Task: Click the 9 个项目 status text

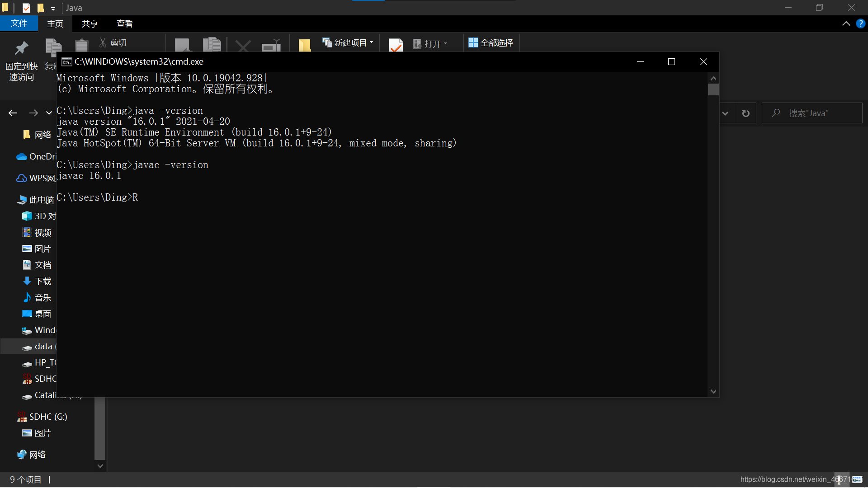Action: 26,479
